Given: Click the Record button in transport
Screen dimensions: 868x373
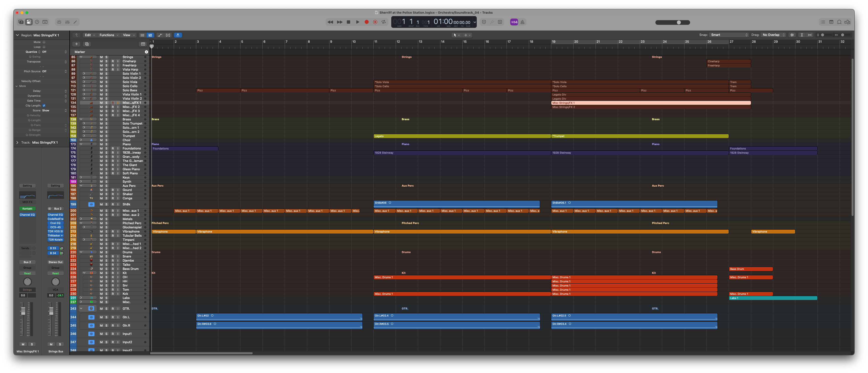Looking at the screenshot, I should click(x=367, y=22).
